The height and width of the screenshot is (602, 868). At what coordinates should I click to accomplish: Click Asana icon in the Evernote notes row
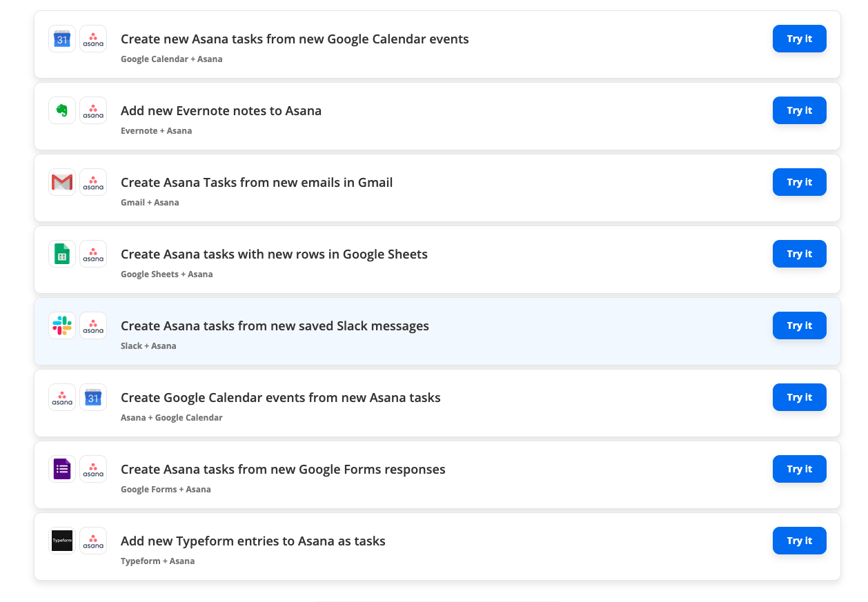point(93,110)
